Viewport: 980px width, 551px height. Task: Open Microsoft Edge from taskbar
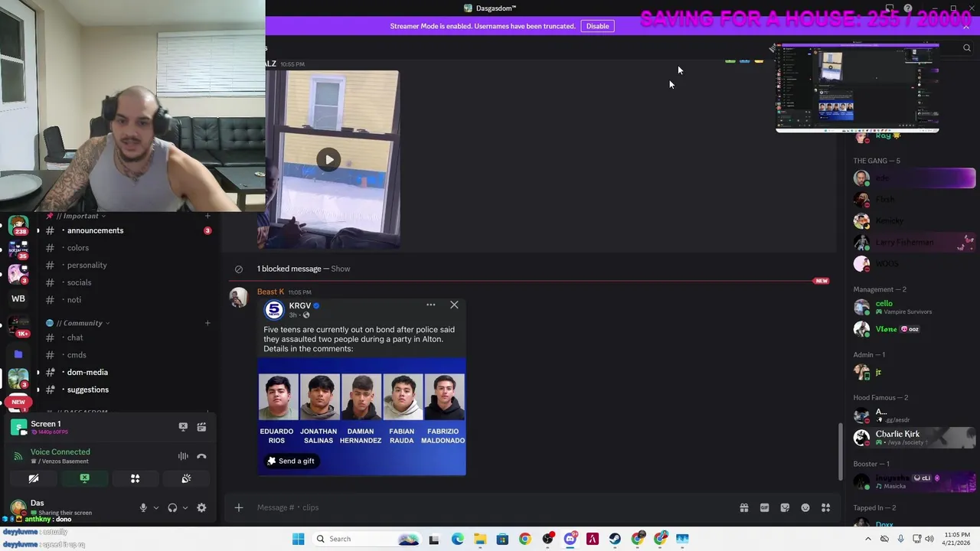(x=457, y=539)
